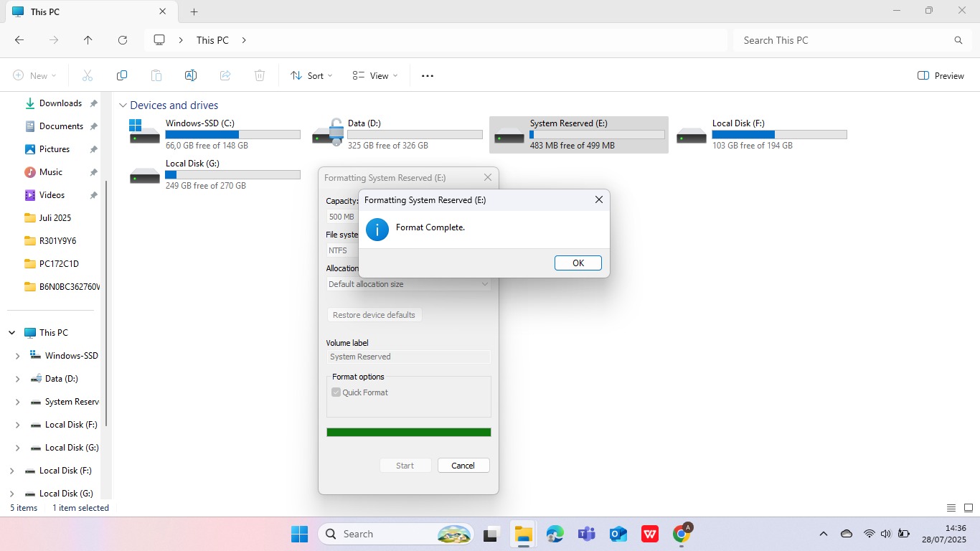Click OK in the Format Complete dialog
980x551 pixels.
coord(578,263)
